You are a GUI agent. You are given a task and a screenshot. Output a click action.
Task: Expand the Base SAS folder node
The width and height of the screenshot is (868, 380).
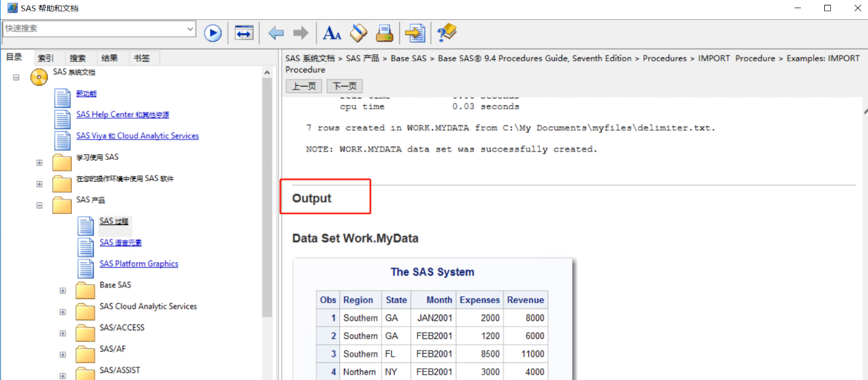click(x=62, y=291)
